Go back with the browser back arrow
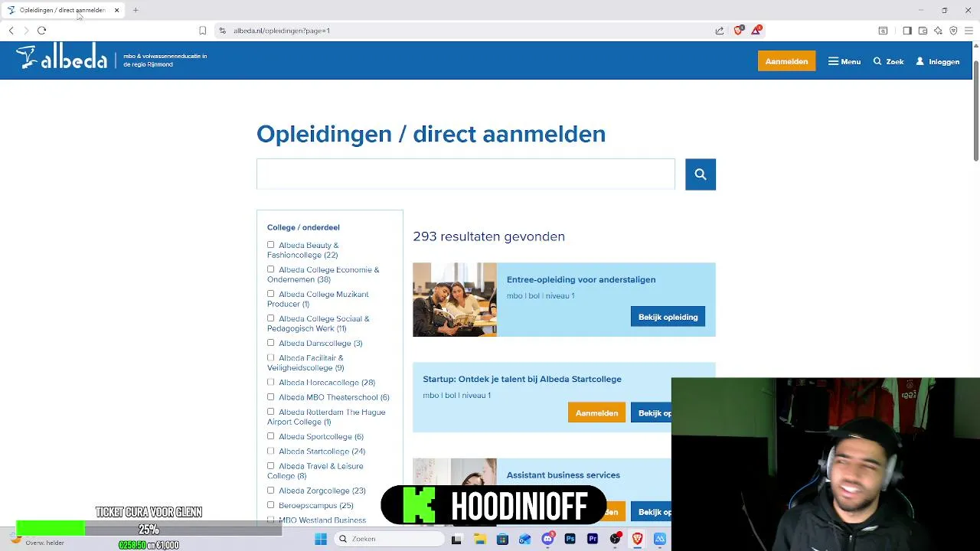The width and height of the screenshot is (980, 551). pos(11,31)
